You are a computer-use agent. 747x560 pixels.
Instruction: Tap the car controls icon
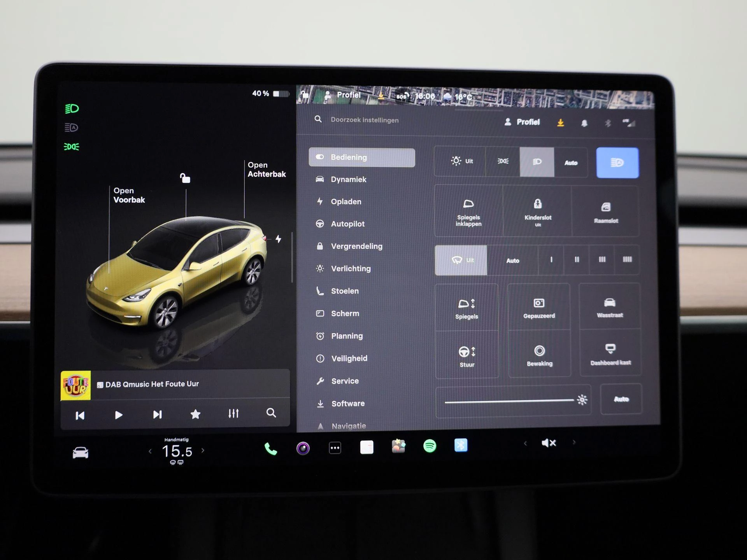tap(81, 453)
